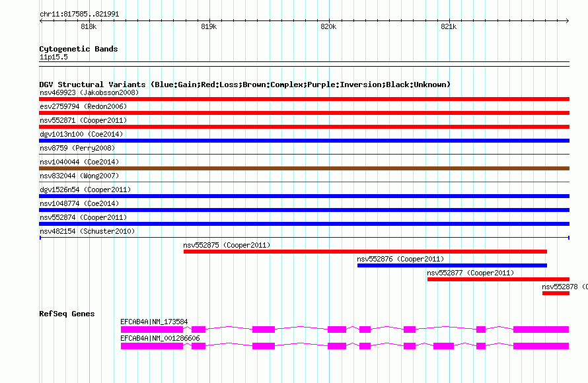Select last exon of NM_001286606 transcript

coord(541,346)
